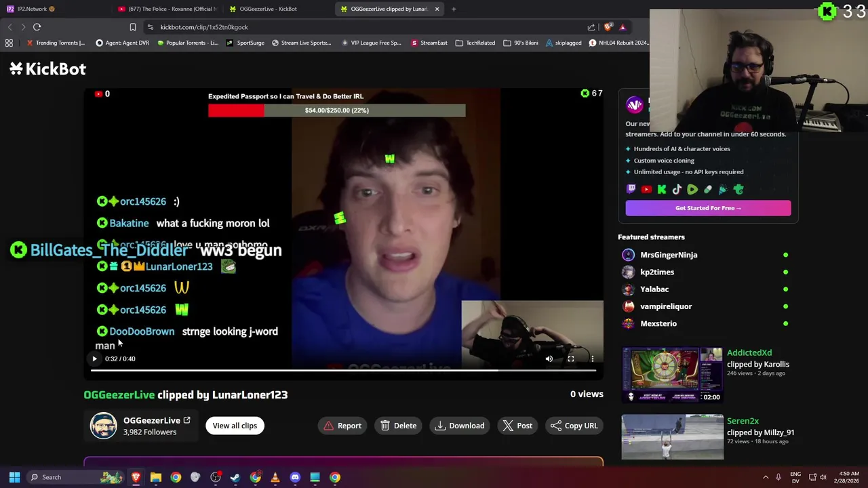Click the bookmark icon beside the address
The height and width of the screenshot is (488, 868).
[x=133, y=27]
